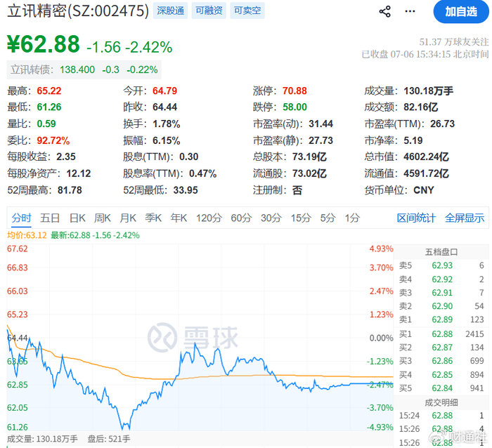Screen dimensions: 492x448
Task: Click the 最高 value 65.22
Action: coord(49,91)
